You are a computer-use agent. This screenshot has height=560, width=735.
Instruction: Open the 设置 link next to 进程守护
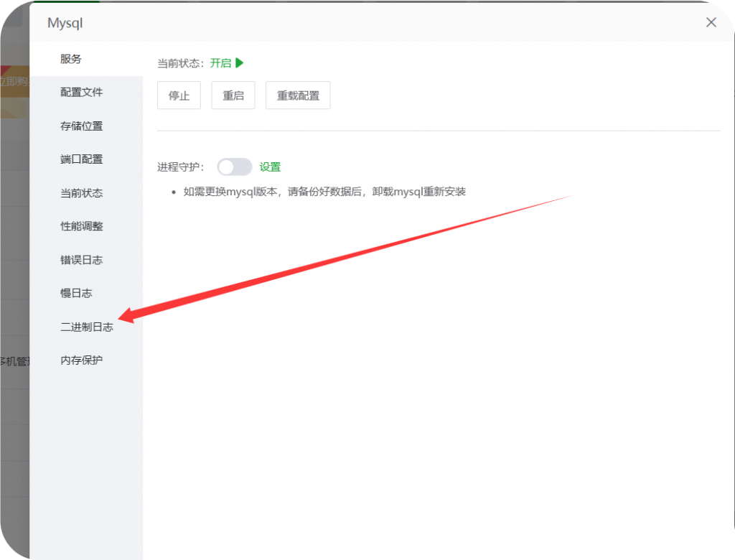click(271, 166)
